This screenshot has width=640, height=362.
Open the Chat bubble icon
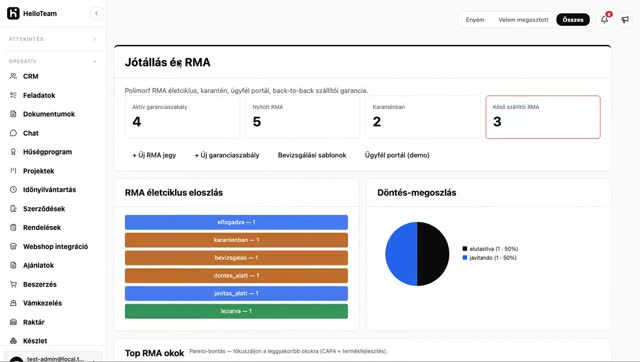(13, 133)
